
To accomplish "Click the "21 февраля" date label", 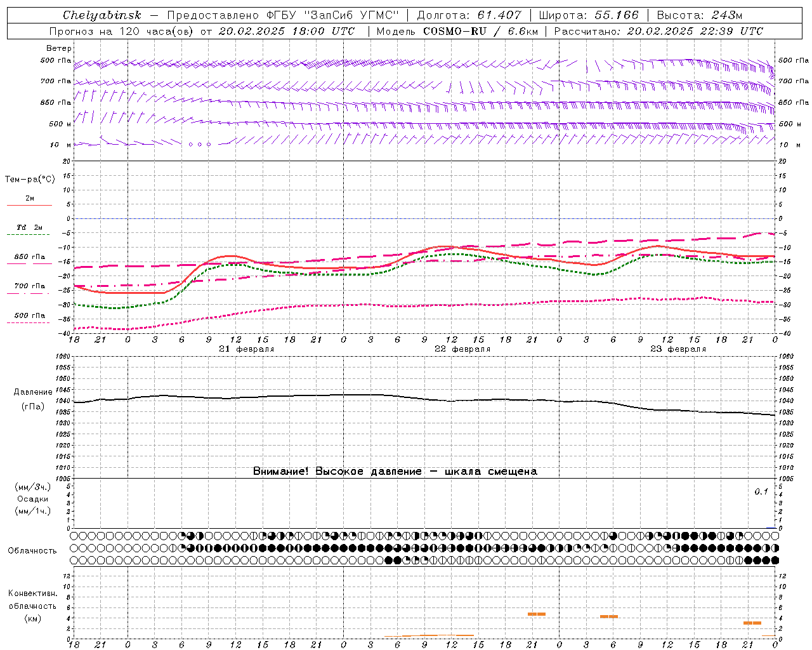I will [x=247, y=349].
